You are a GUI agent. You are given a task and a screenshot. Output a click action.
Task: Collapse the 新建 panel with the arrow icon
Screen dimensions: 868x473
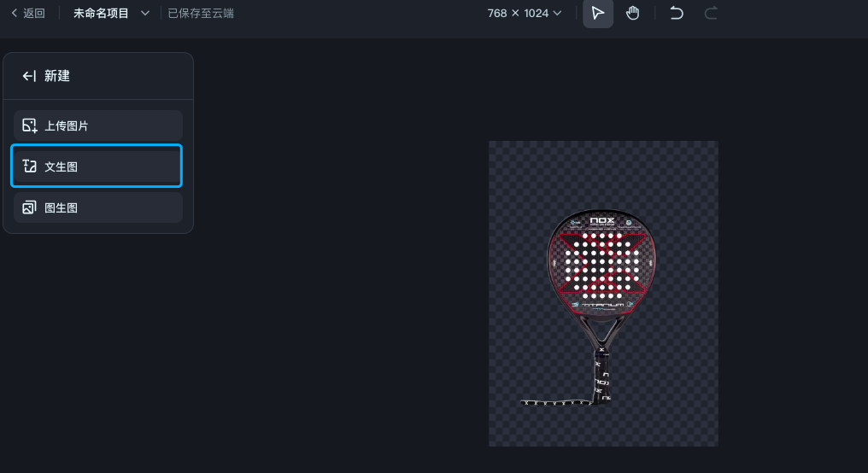coord(29,76)
